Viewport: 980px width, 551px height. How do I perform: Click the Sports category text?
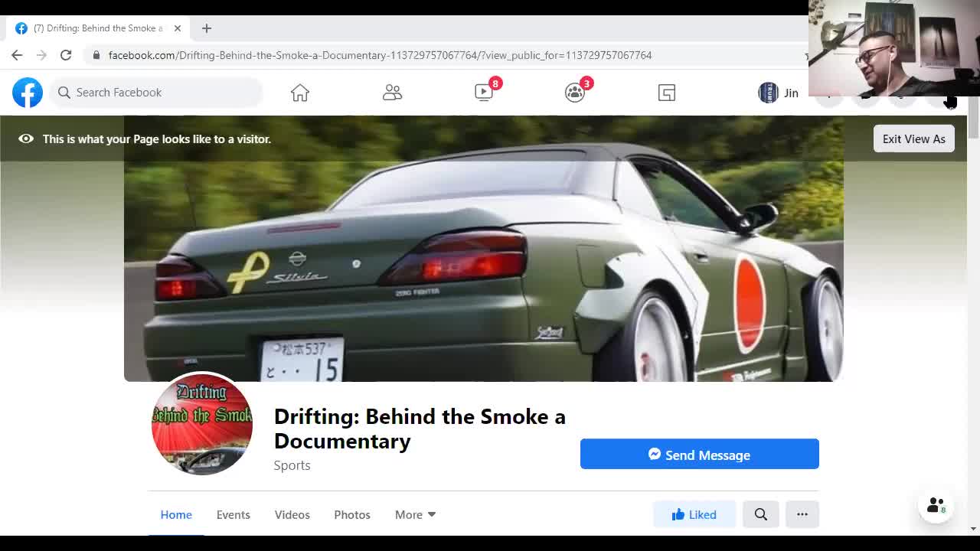coord(292,465)
